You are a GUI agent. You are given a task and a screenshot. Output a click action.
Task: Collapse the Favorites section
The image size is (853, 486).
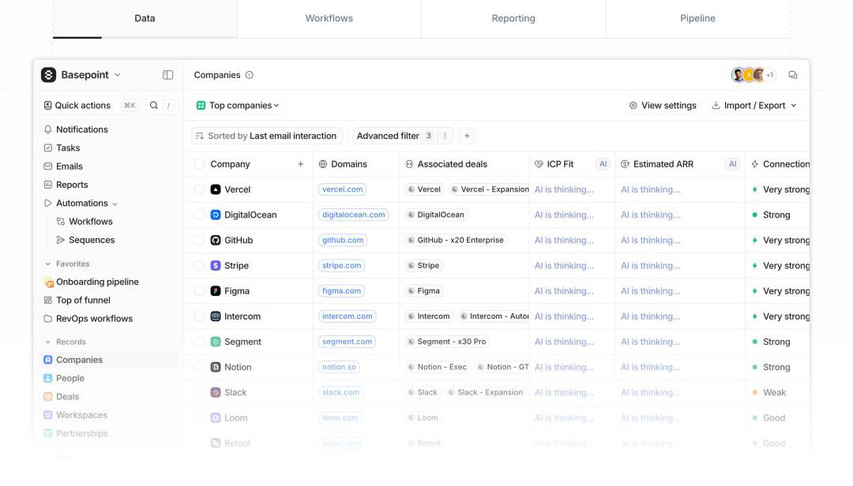pos(48,264)
